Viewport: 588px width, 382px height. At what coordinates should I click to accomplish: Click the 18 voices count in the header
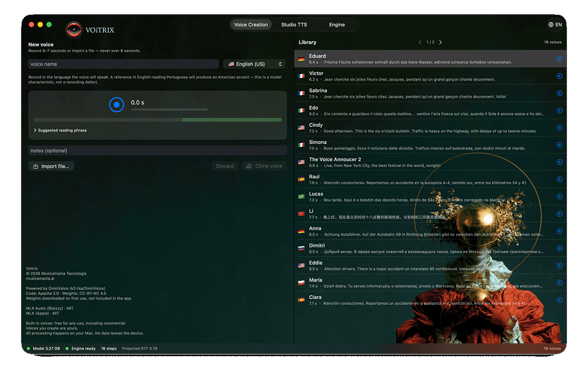(553, 42)
